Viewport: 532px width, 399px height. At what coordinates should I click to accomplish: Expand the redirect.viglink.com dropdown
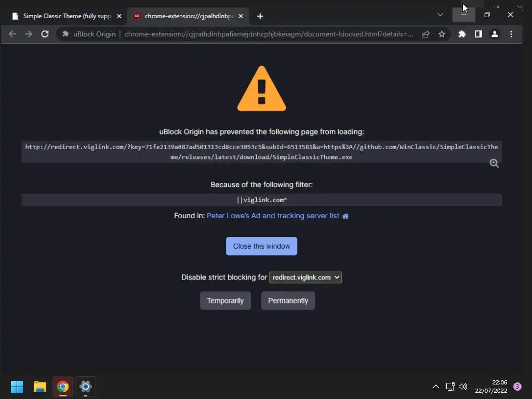[305, 277]
